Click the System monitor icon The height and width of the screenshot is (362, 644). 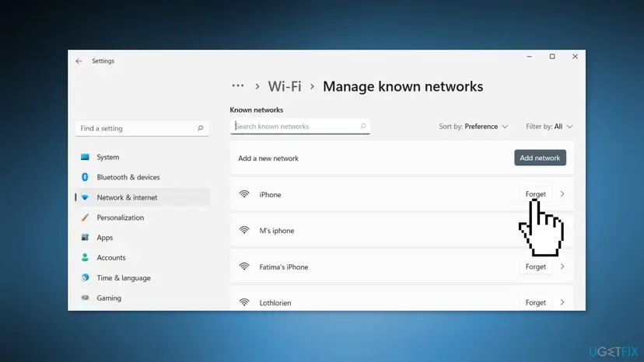[85, 157]
